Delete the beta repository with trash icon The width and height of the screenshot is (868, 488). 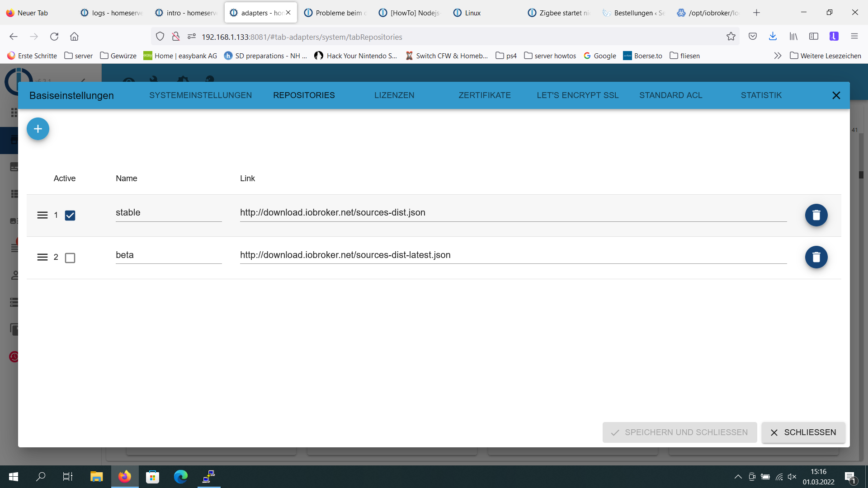[x=816, y=257]
